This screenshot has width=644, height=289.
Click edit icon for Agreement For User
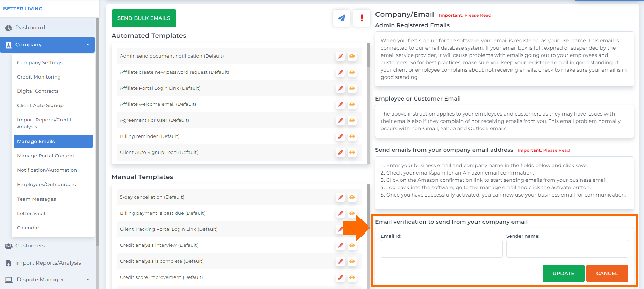[341, 120]
